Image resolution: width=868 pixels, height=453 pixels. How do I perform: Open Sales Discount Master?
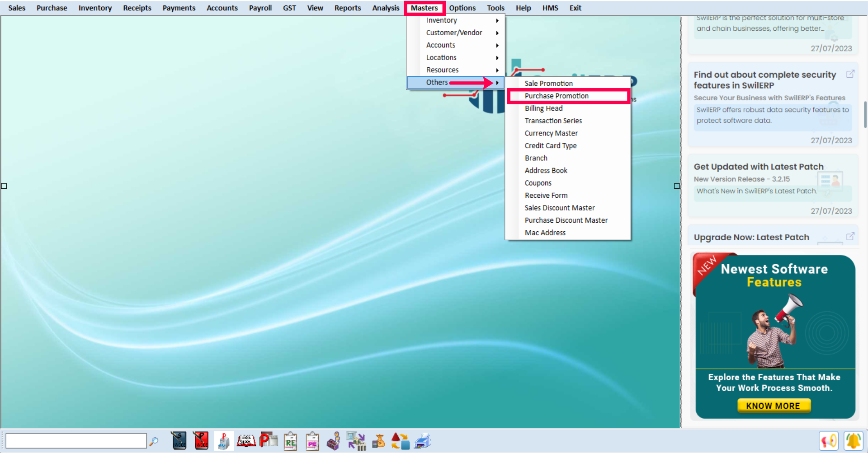point(568,208)
